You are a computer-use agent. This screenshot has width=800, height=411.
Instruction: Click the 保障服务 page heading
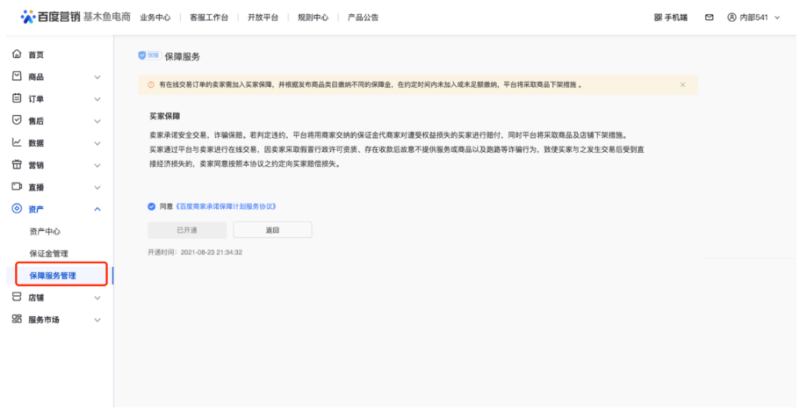click(x=182, y=57)
